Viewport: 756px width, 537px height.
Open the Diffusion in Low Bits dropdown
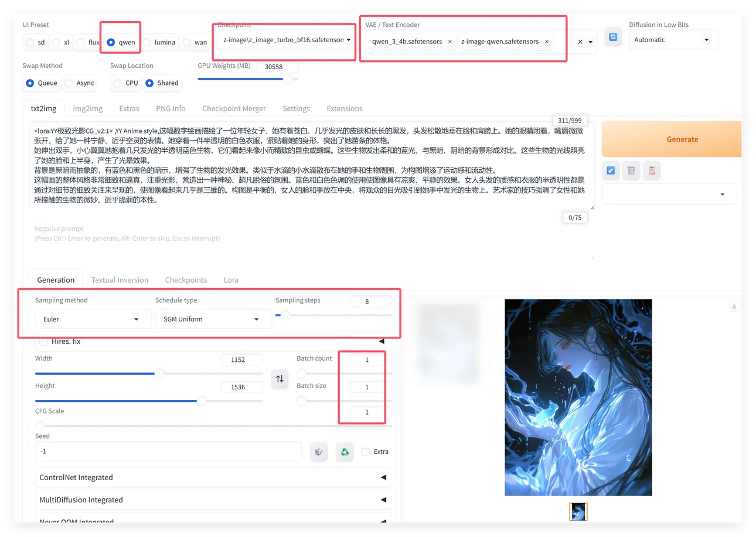pos(672,40)
